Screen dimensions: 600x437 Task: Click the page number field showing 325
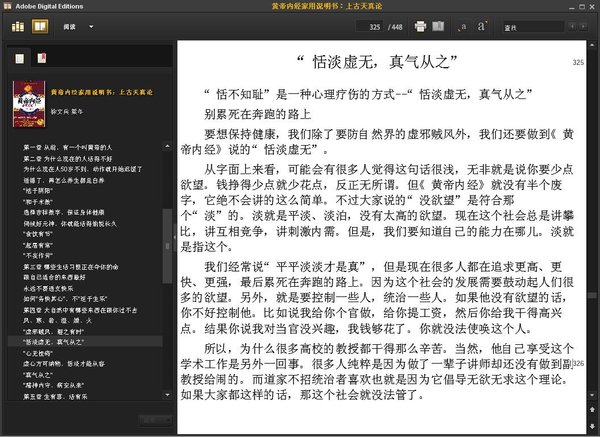pyautogui.click(x=371, y=25)
